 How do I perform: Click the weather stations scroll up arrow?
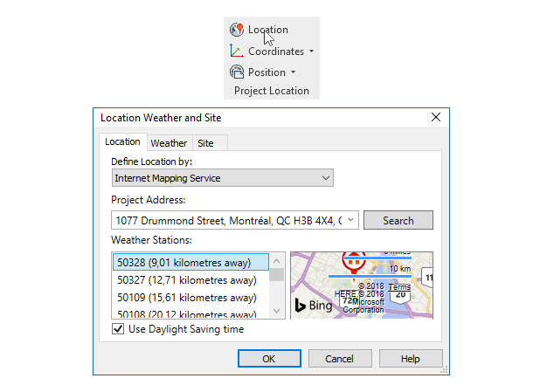276,261
